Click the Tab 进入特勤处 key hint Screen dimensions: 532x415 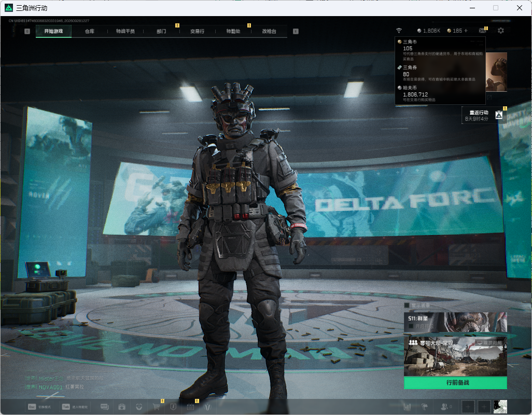[x=75, y=407]
